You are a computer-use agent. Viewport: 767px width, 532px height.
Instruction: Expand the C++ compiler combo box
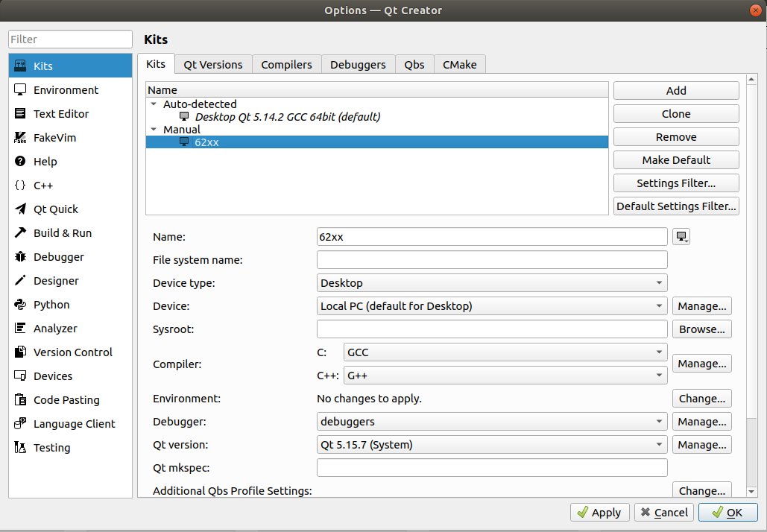pyautogui.click(x=505, y=376)
